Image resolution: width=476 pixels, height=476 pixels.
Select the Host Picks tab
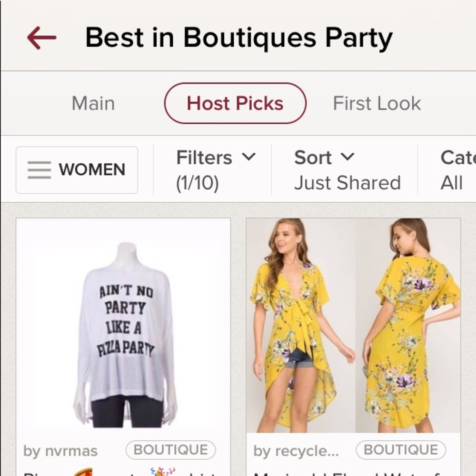coord(235,103)
